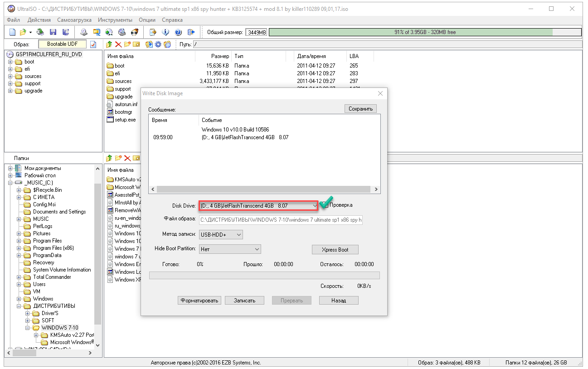Open the Действия menu
The image size is (588, 369).
[x=39, y=20]
